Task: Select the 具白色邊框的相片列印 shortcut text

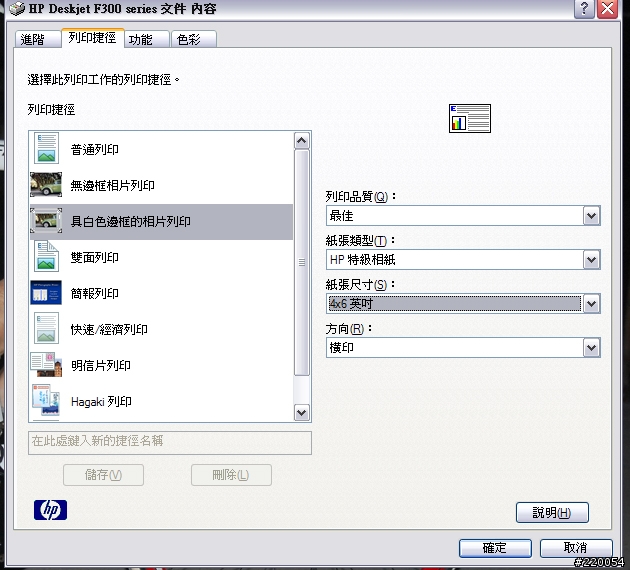Action: click(x=131, y=221)
